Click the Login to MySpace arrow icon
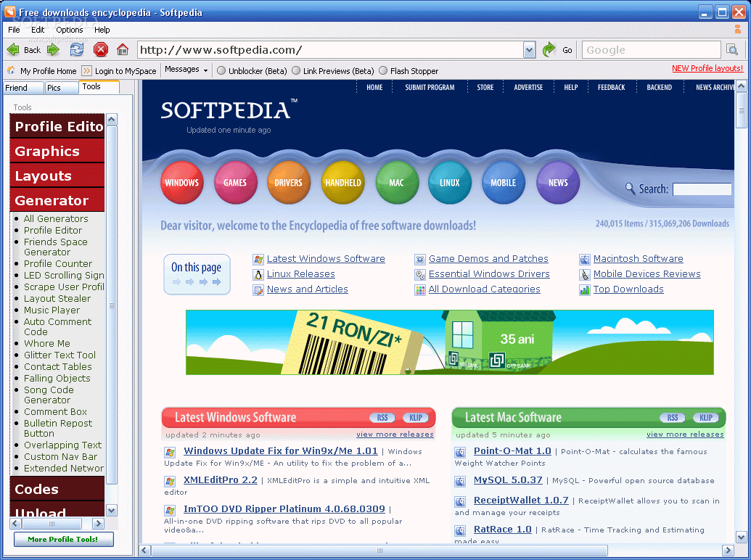The image size is (751, 560). click(x=86, y=71)
